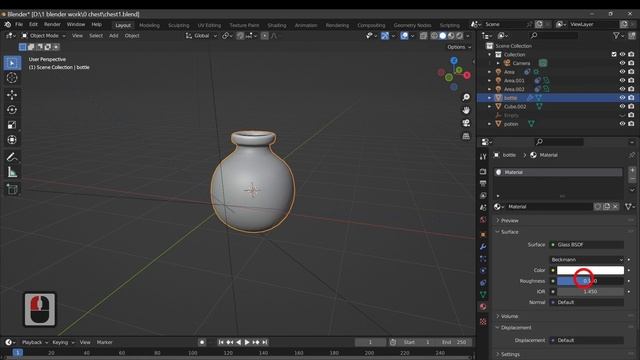This screenshot has height=360, width=640.
Task: Click Glass BSDF surface shader button
Action: (587, 245)
